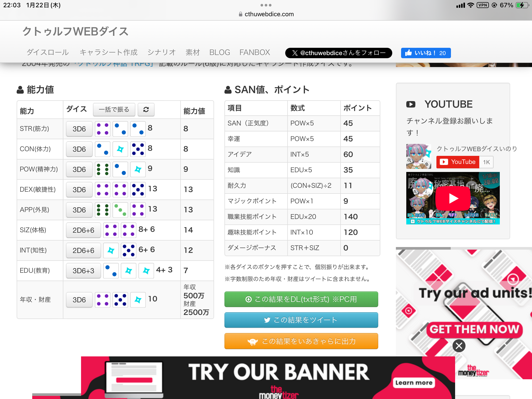532x399 pixels.
Task: Click the cyan star die in CON row
Action: click(x=120, y=149)
